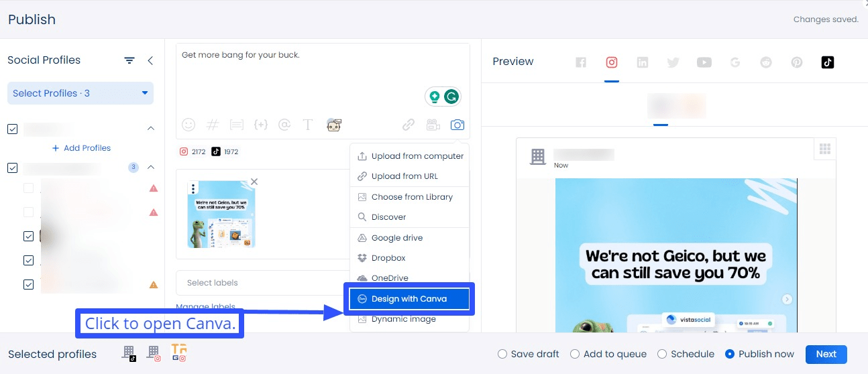
Task: Click the Changes saved status text
Action: pyautogui.click(x=826, y=19)
